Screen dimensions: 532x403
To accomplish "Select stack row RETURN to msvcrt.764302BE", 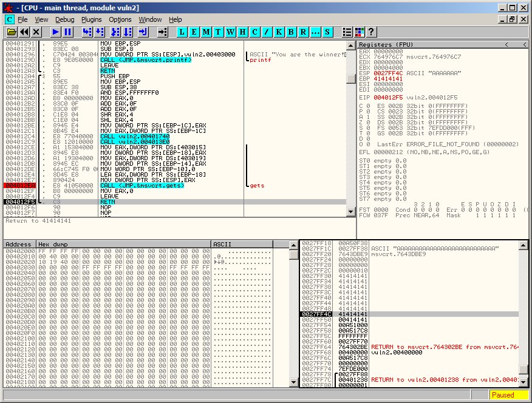I will point(409,347).
